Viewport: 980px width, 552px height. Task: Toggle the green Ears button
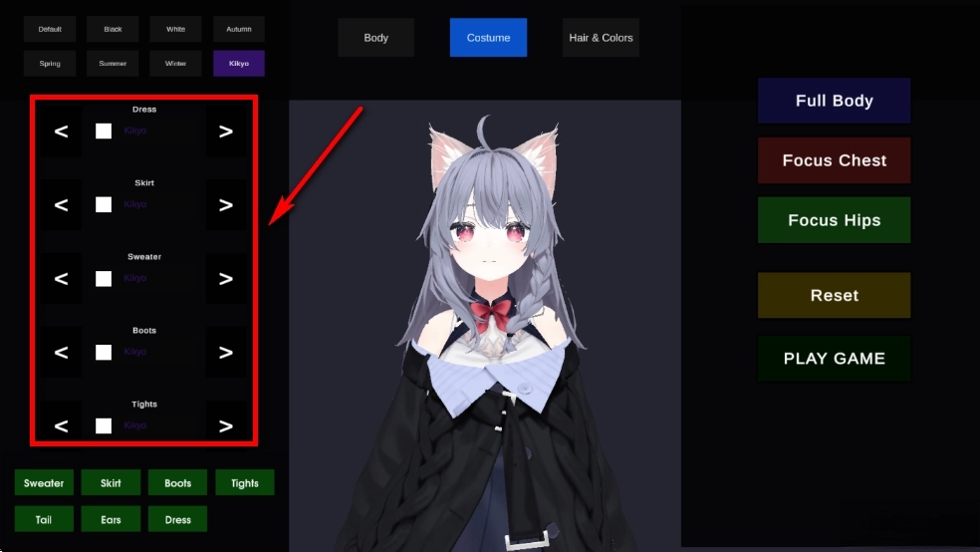(x=111, y=519)
